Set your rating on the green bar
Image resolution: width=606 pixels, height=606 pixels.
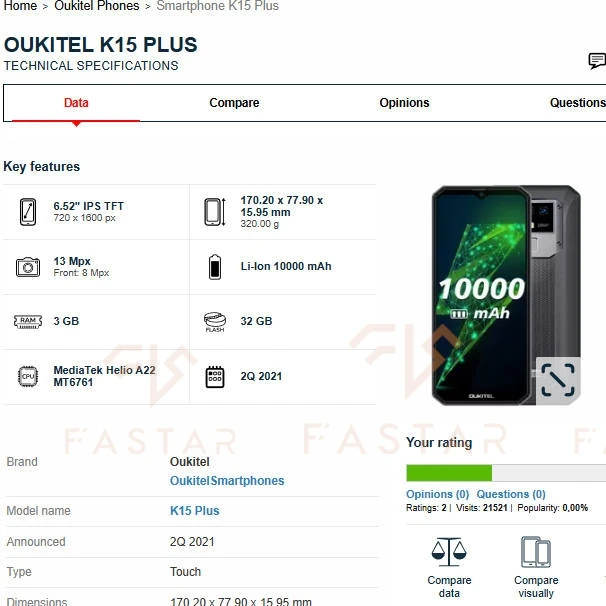(x=506, y=473)
